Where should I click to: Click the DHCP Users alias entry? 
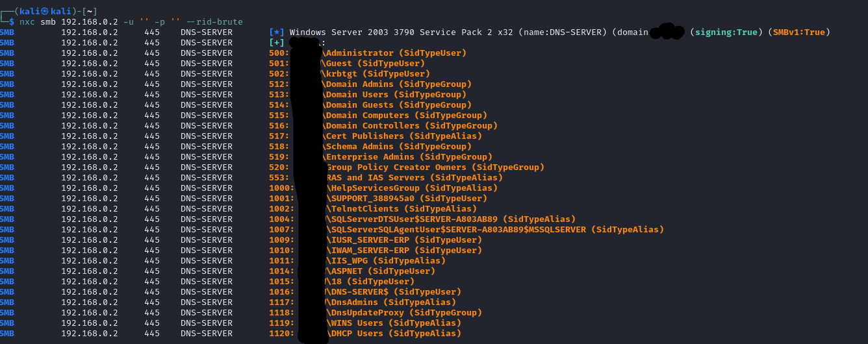396,334
